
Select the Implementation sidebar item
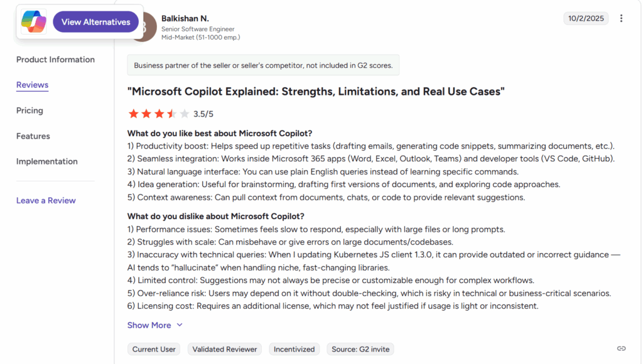coord(46,161)
